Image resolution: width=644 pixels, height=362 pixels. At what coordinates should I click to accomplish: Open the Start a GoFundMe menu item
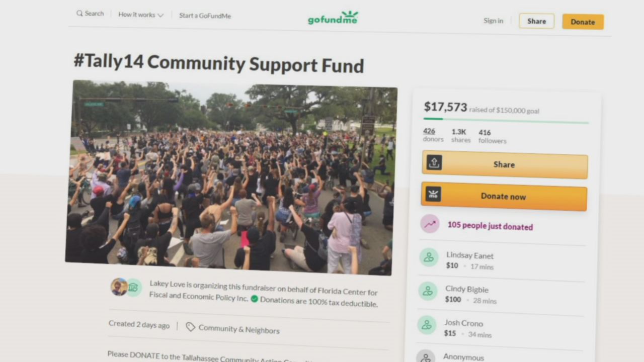coord(205,16)
